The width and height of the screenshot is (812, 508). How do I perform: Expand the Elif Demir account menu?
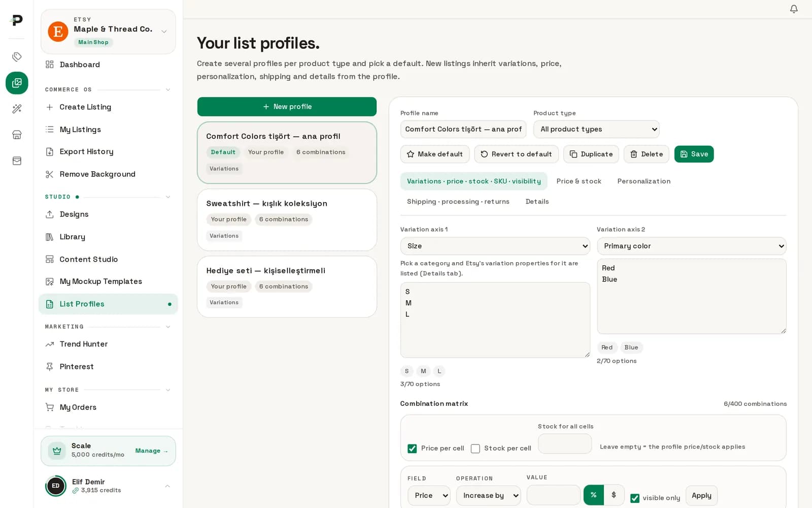(x=167, y=486)
